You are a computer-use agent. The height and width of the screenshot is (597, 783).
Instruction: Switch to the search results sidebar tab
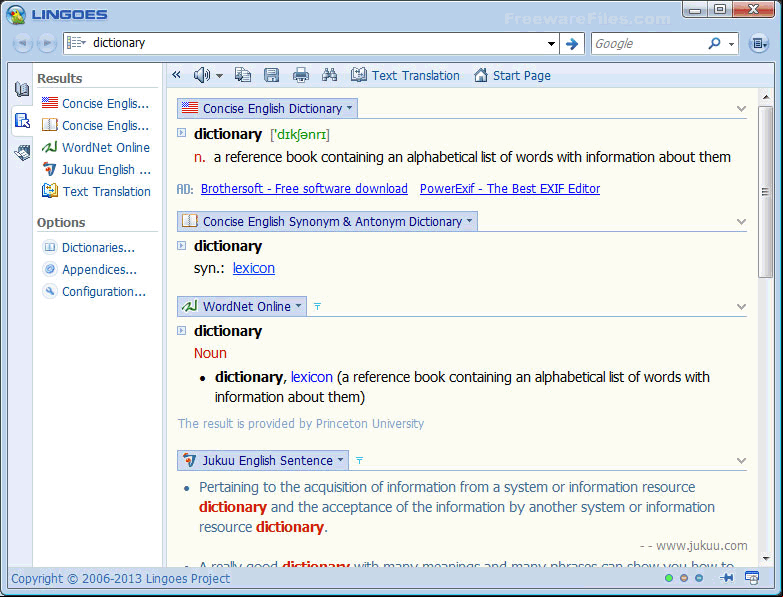[x=22, y=121]
